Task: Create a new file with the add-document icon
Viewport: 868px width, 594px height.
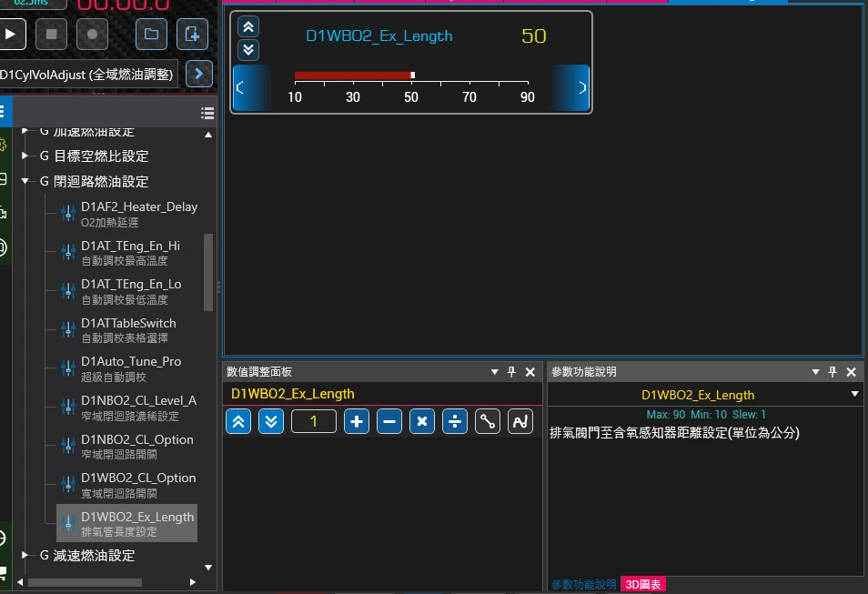Action: click(x=192, y=35)
